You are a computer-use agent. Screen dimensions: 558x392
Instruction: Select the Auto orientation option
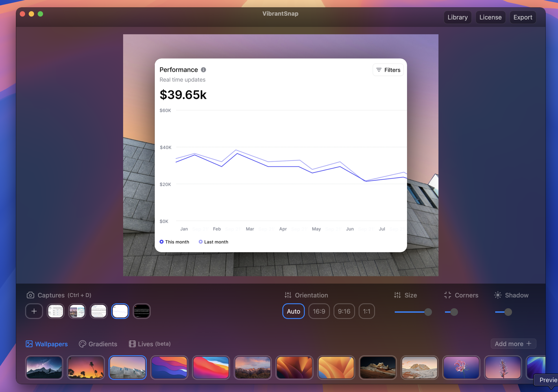(293, 311)
